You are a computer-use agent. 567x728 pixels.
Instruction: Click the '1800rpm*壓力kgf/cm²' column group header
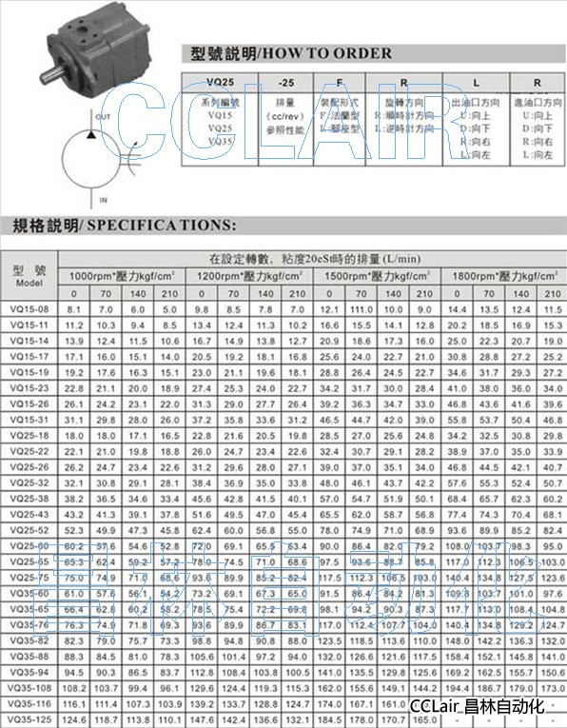pos(504,276)
